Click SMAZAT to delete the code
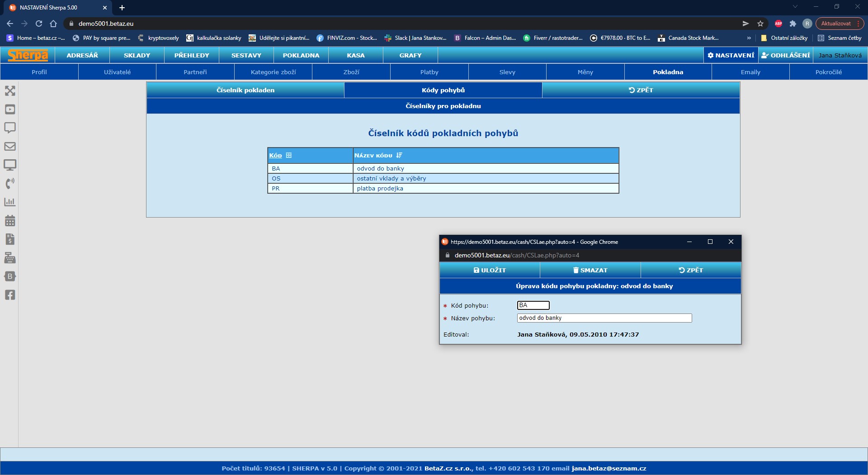The height and width of the screenshot is (475, 868). tap(590, 270)
